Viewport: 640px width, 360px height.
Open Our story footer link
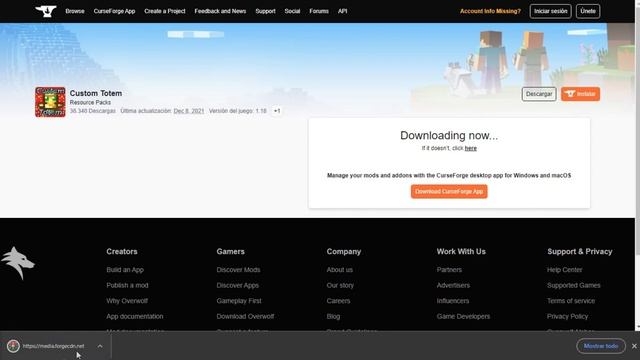point(340,285)
